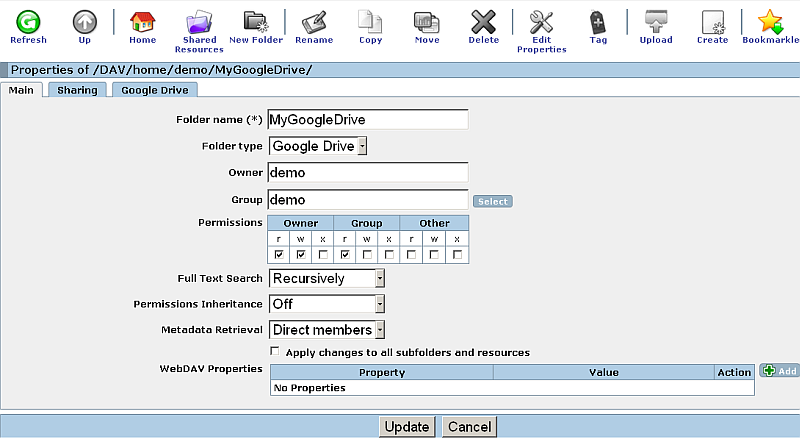Click the Update button
This screenshot has height=439, width=800.
point(407,427)
